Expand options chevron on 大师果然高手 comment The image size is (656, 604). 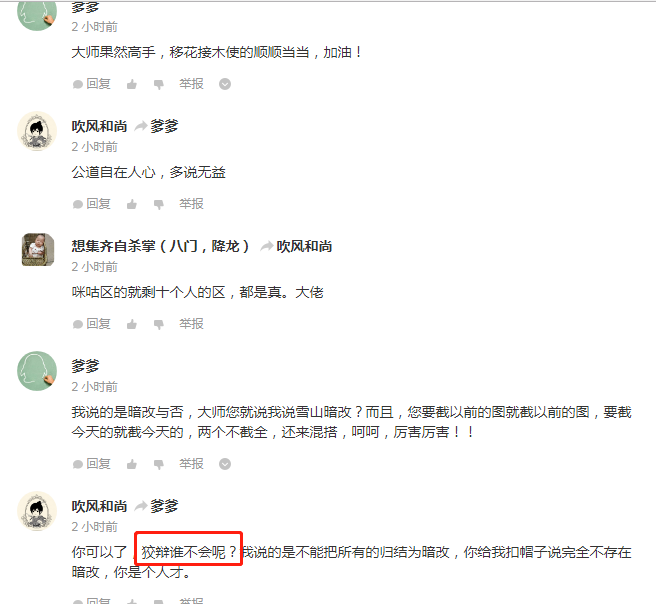tap(225, 84)
